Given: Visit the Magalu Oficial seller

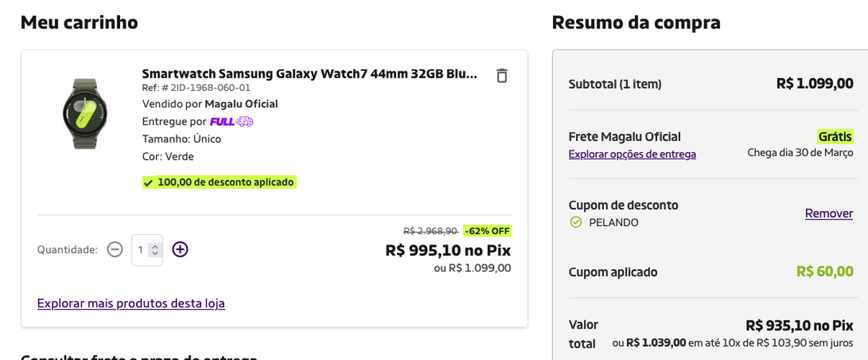Looking at the screenshot, I should tap(242, 104).
